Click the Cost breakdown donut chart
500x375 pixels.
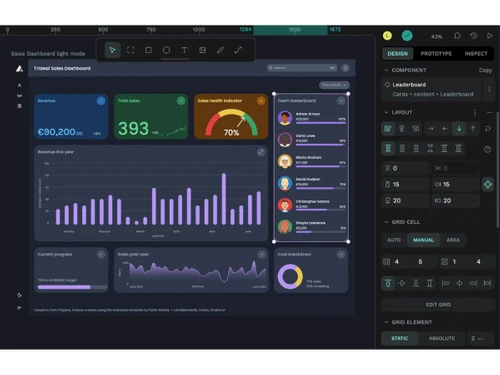[x=290, y=276]
